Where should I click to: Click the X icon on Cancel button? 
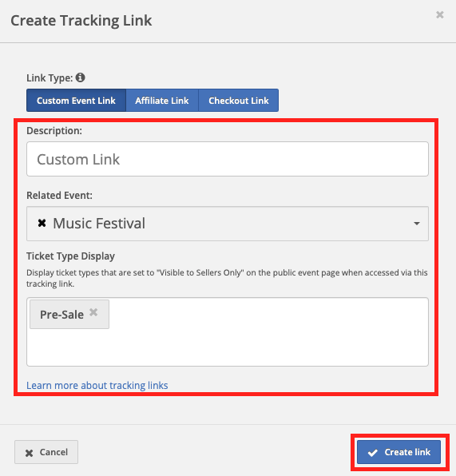coord(29,453)
